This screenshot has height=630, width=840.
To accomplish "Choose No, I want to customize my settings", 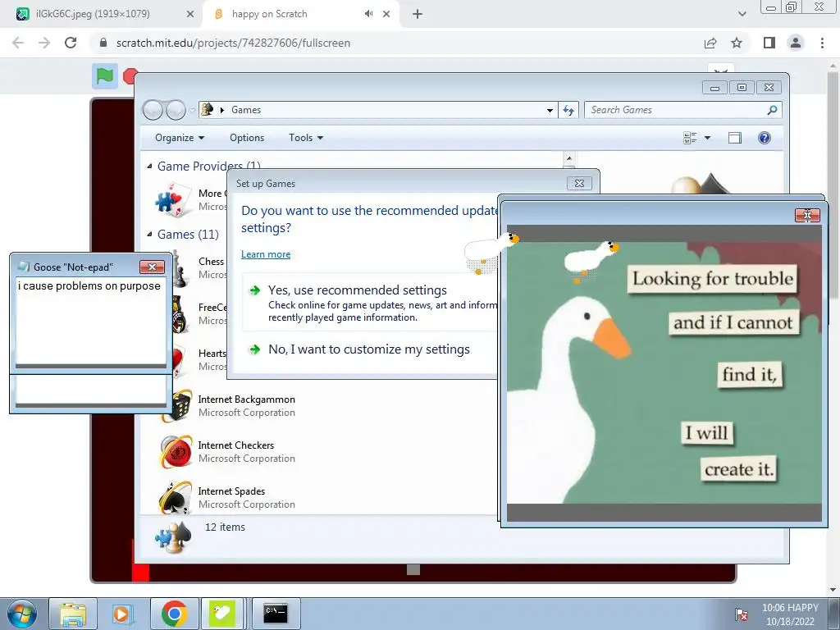I will coord(371,349).
